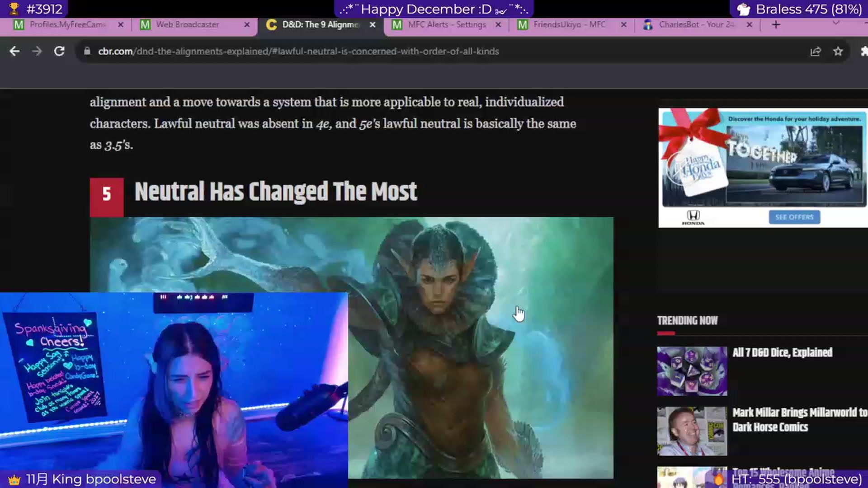Click 'Neutral Has Changed The Most' heading

(x=276, y=192)
